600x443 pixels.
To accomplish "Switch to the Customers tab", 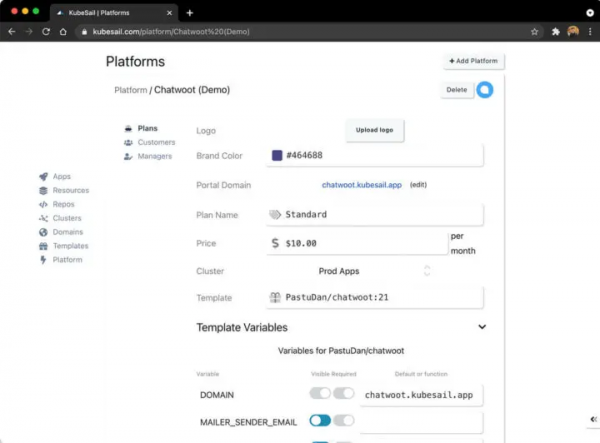I will click(x=155, y=142).
